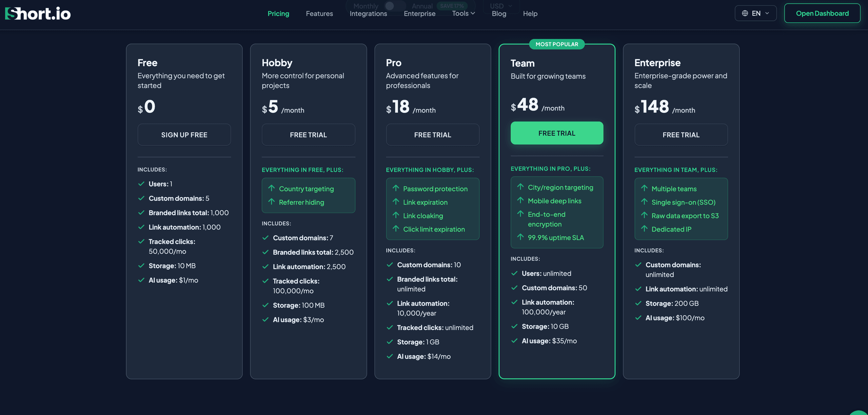
Task: Click checkmark beside Hobby Custom domains: 7
Action: click(265, 238)
